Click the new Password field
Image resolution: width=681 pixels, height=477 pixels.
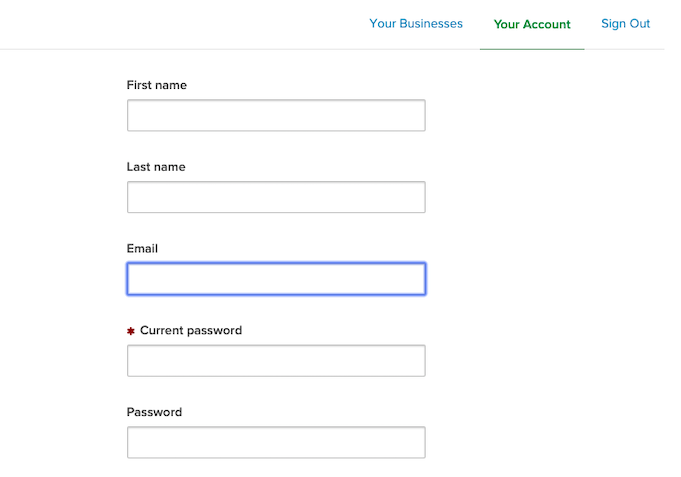tap(276, 442)
